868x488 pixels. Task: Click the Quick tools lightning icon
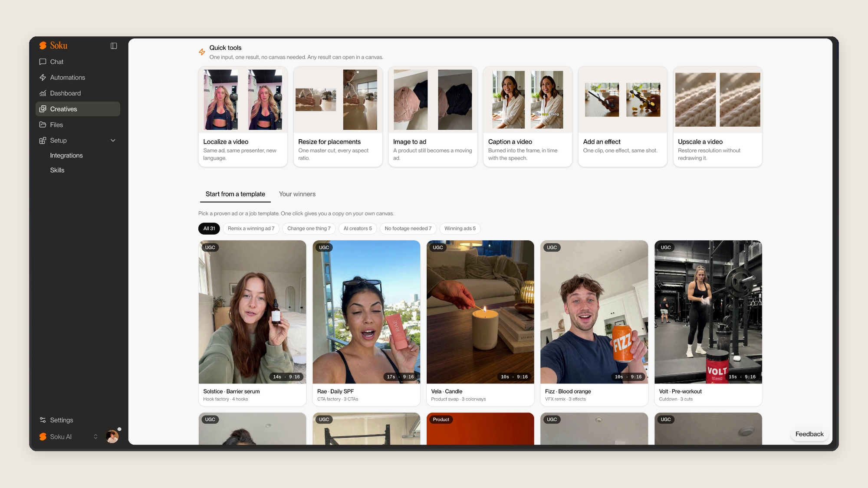(x=202, y=52)
